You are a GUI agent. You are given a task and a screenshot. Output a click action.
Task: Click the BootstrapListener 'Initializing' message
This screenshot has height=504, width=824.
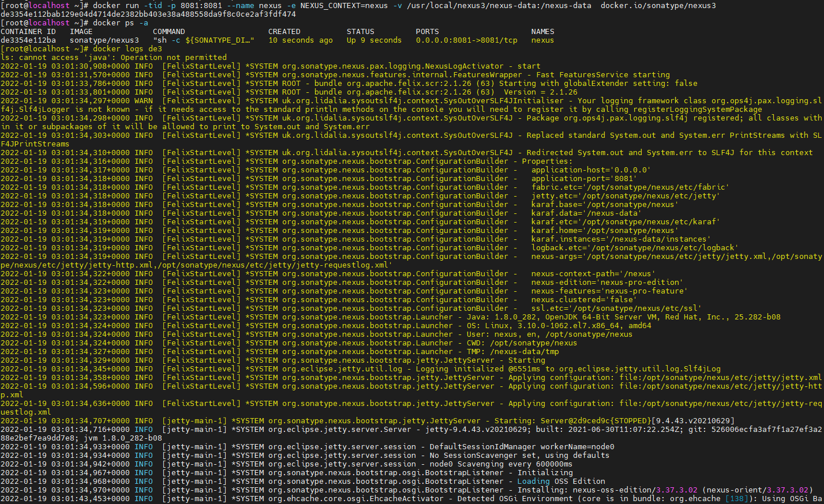tap(545, 472)
